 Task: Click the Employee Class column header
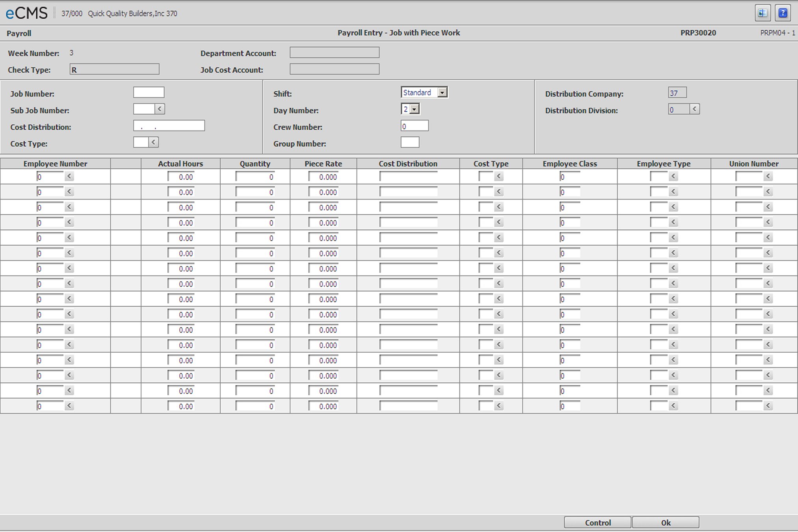click(570, 164)
